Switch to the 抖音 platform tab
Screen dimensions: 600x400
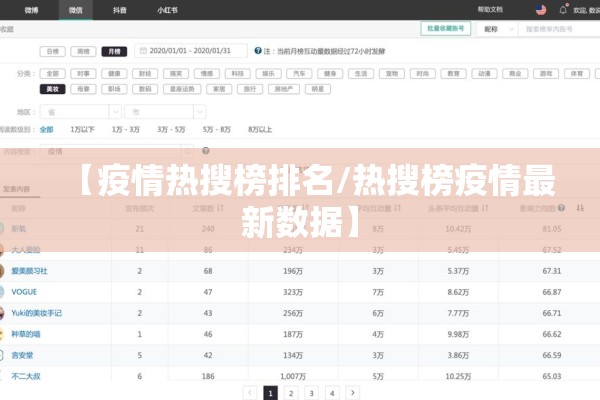point(120,10)
